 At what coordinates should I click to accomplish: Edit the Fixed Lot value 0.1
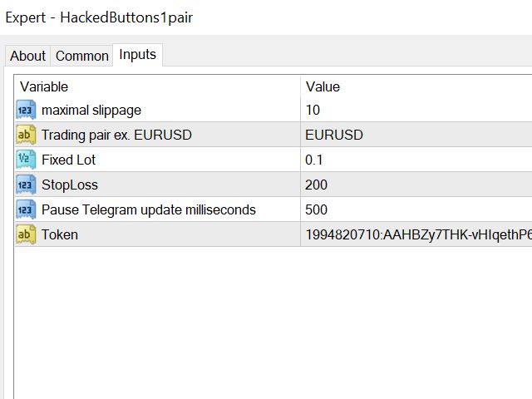416,160
